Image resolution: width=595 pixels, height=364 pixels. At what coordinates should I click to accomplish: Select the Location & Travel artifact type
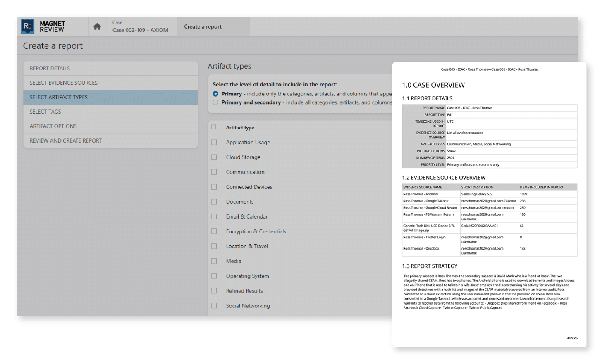[214, 246]
